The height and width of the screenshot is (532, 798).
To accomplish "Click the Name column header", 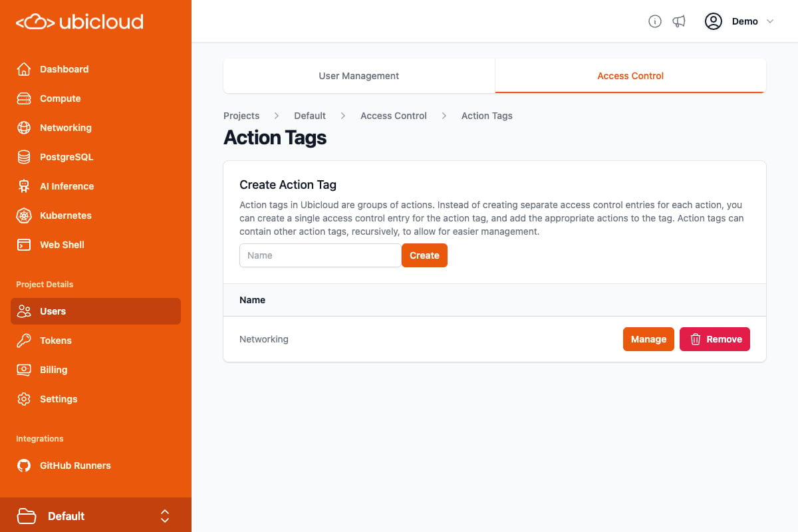I will (x=253, y=300).
